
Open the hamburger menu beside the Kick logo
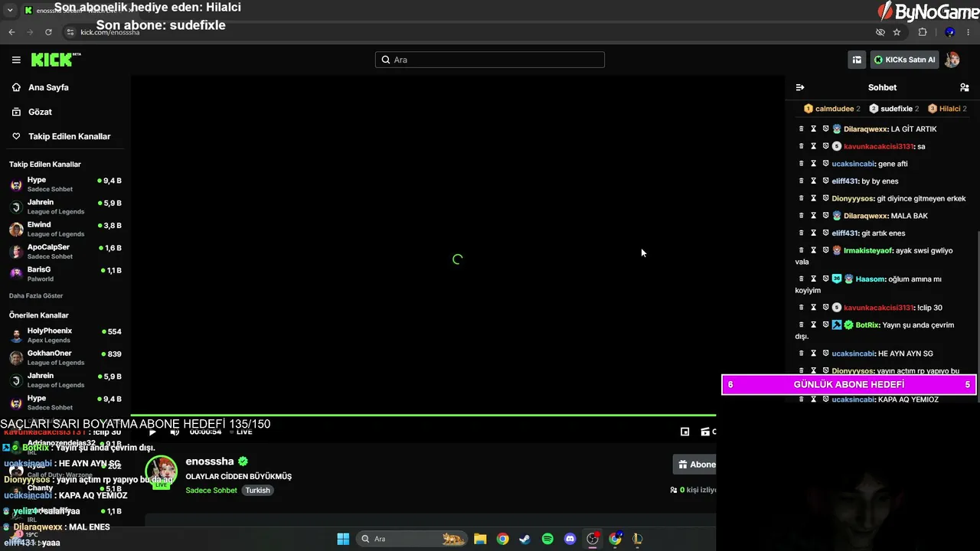click(16, 60)
